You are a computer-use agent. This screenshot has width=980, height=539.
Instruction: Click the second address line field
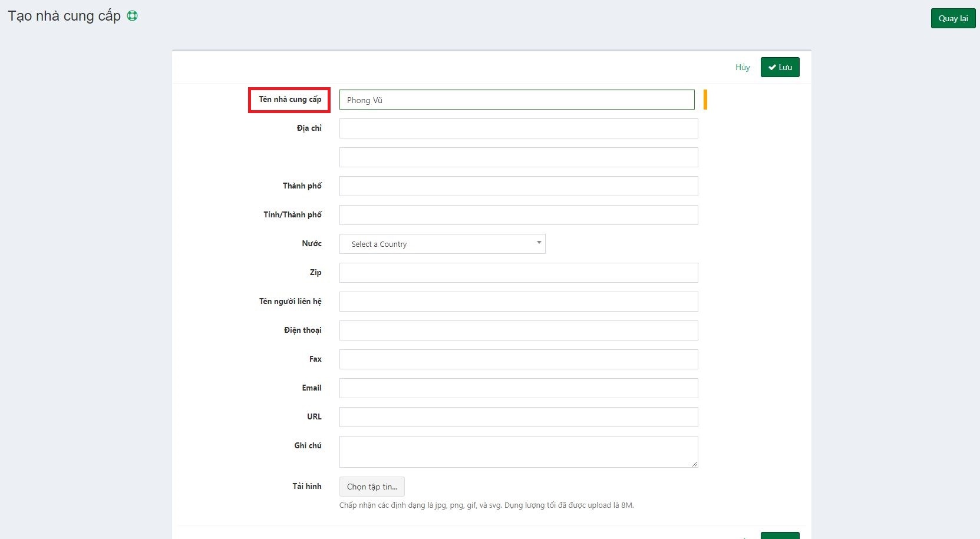pyautogui.click(x=518, y=157)
